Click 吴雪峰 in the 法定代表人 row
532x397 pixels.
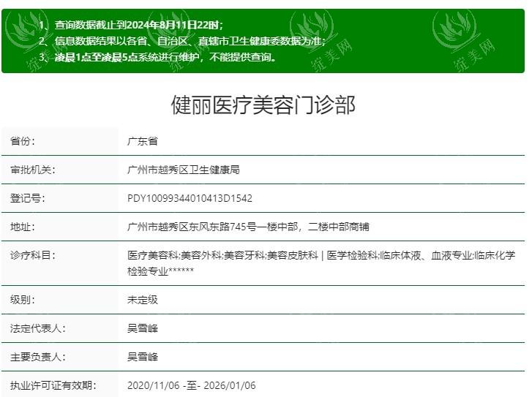click(x=143, y=328)
